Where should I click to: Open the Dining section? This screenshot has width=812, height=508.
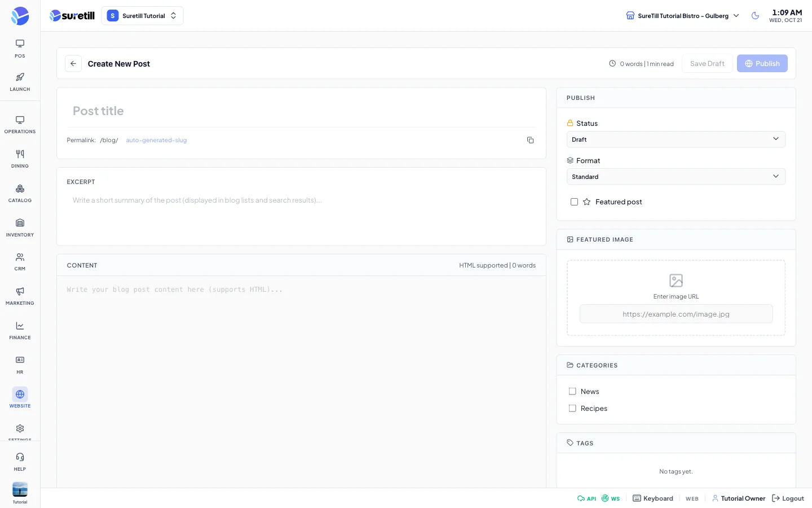click(20, 159)
